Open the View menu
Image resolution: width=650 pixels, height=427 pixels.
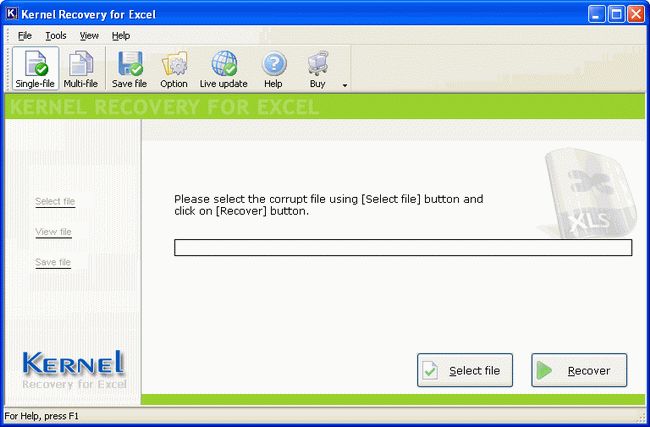[x=89, y=36]
